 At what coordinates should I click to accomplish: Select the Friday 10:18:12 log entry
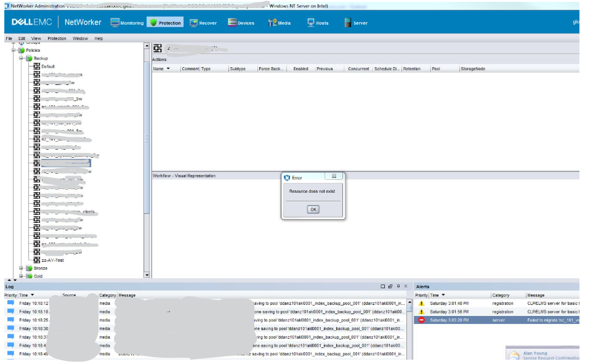(x=205, y=304)
